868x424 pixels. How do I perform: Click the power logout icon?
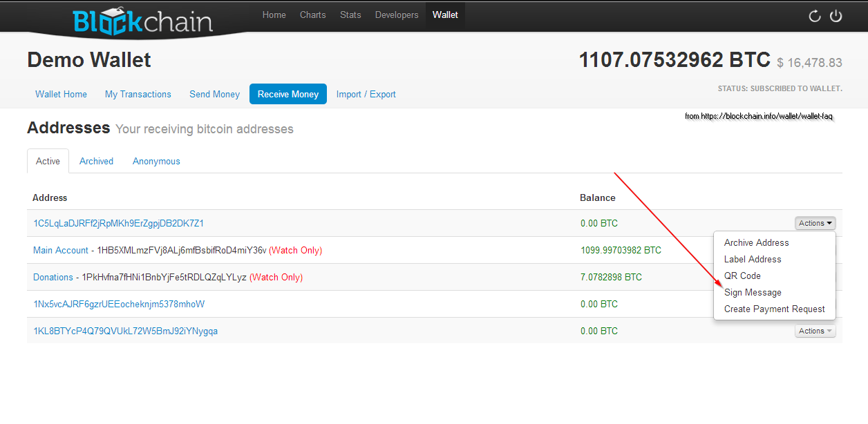click(836, 16)
